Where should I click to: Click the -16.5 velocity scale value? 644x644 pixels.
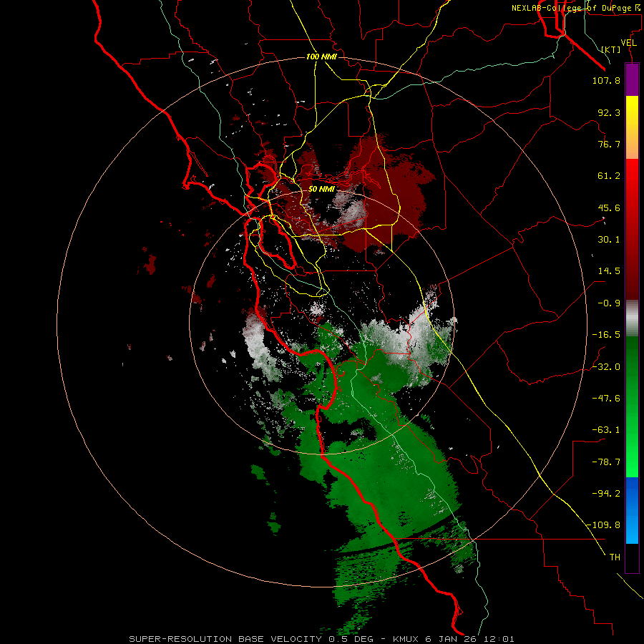coord(606,335)
